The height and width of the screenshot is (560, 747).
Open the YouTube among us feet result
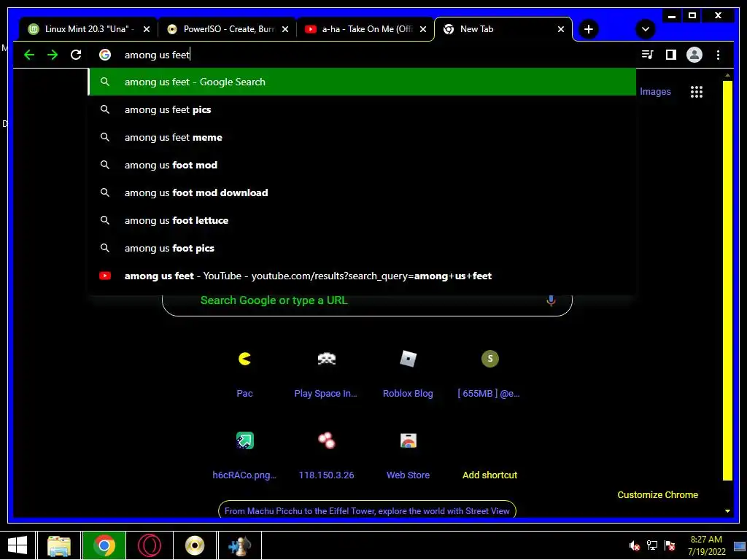coord(362,276)
